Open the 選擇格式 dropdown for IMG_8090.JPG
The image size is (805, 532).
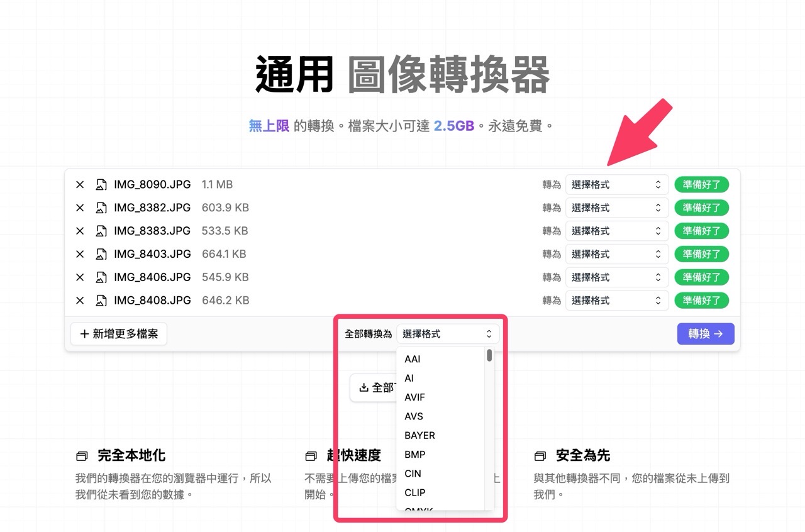point(617,185)
